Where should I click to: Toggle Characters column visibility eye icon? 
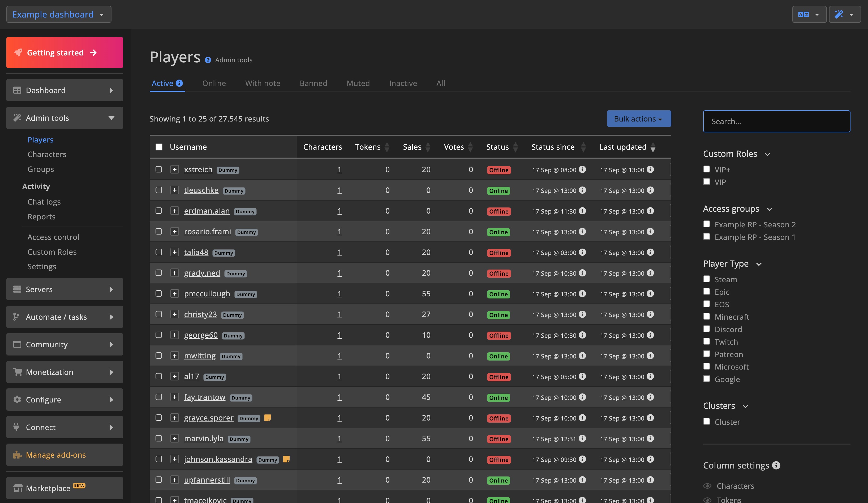707,486
